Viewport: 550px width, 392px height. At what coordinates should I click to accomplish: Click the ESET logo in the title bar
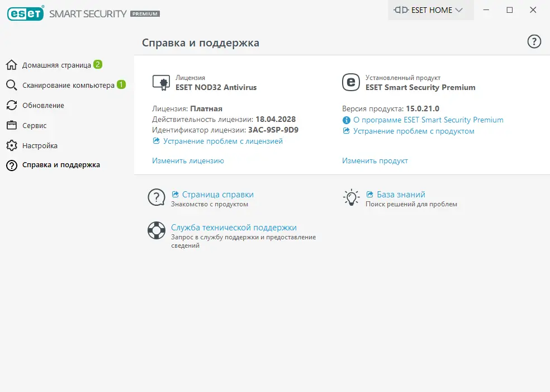pyautogui.click(x=25, y=13)
